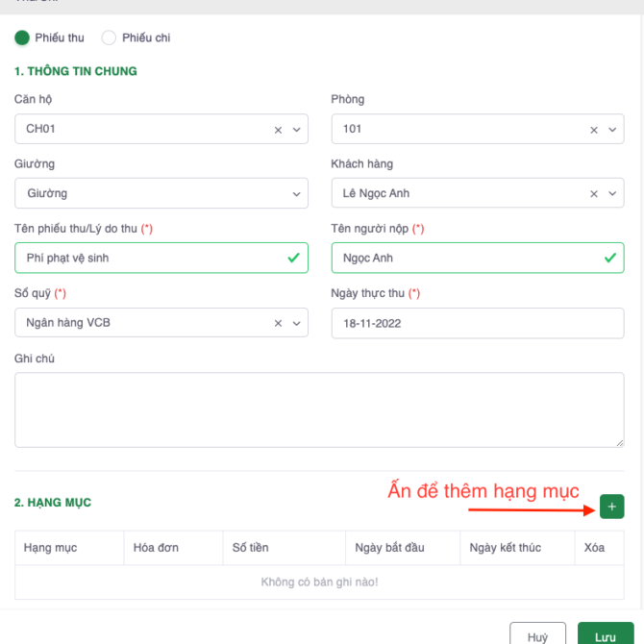Screen dimensions: 644x644
Task: Clear the Ngân hàng VCB fund selection
Action: tap(278, 324)
